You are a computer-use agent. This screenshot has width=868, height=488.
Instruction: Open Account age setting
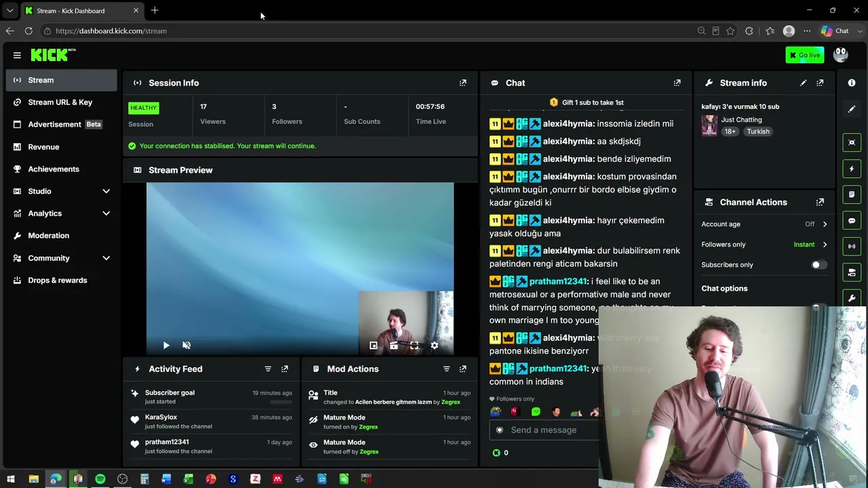pyautogui.click(x=764, y=224)
